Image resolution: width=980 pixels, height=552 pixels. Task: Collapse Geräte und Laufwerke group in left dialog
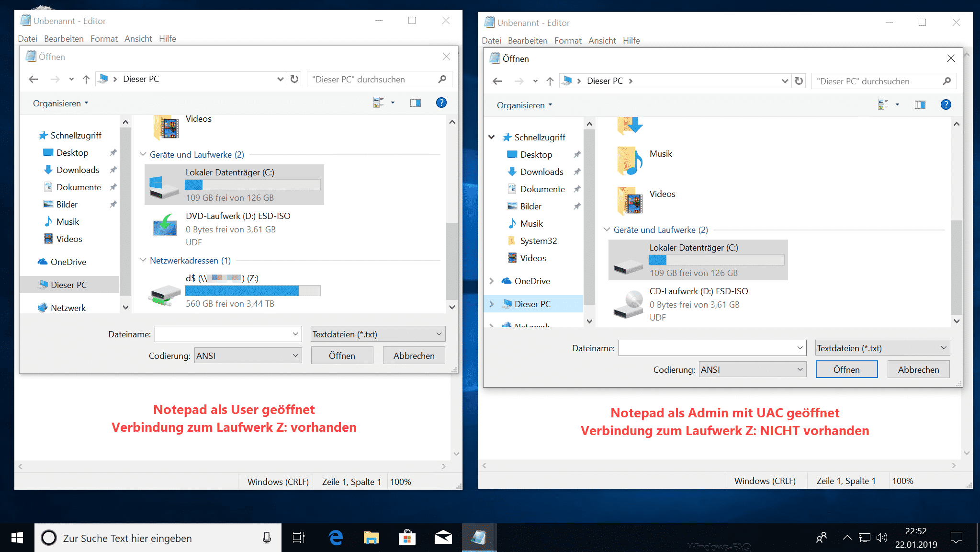[143, 154]
